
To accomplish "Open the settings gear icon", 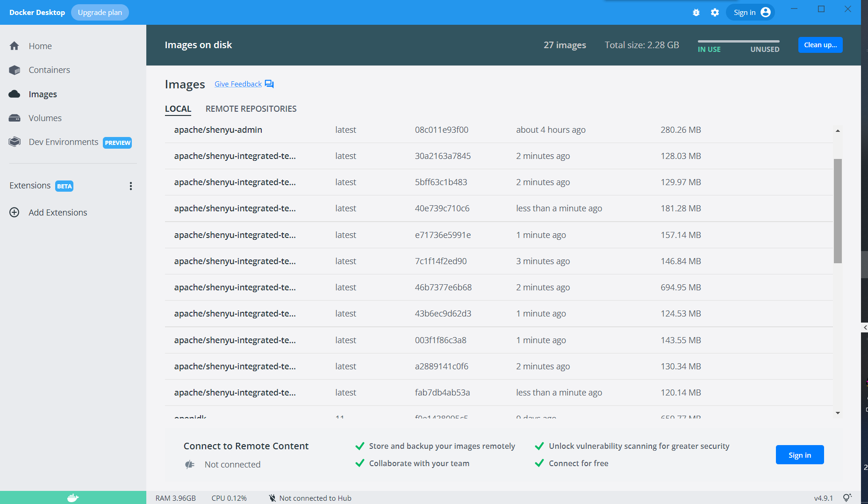I will coord(715,13).
